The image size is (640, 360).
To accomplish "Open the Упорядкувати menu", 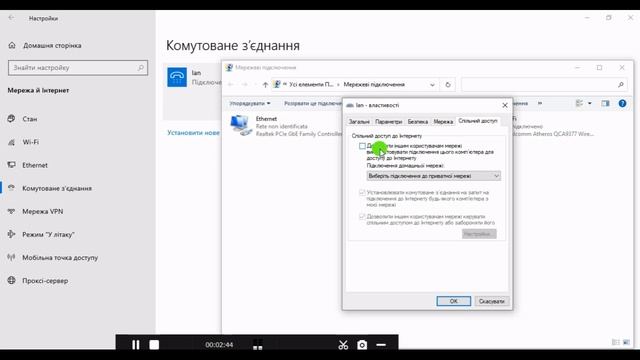I will click(x=249, y=104).
